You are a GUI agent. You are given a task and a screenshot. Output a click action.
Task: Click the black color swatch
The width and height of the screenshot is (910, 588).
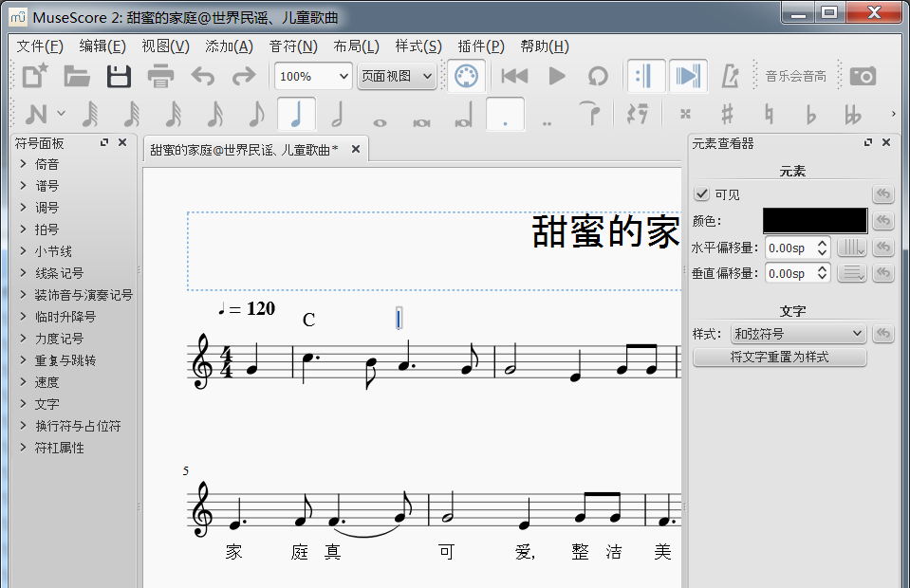click(x=814, y=221)
